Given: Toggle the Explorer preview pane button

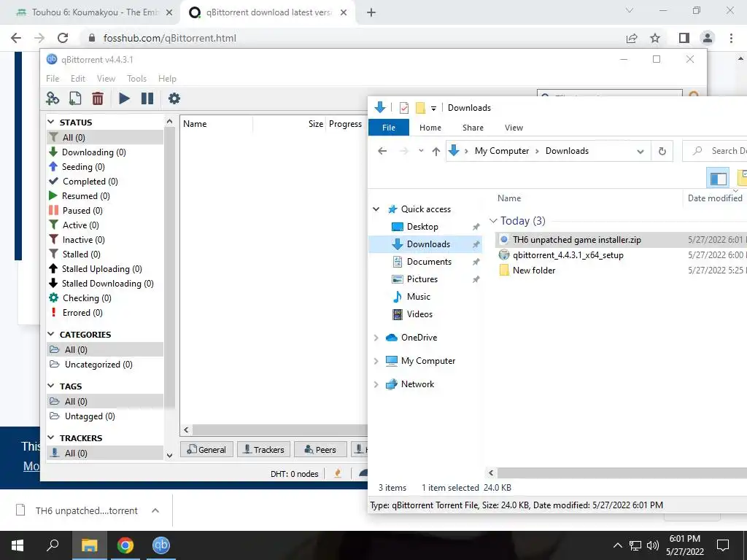Looking at the screenshot, I should click(718, 179).
